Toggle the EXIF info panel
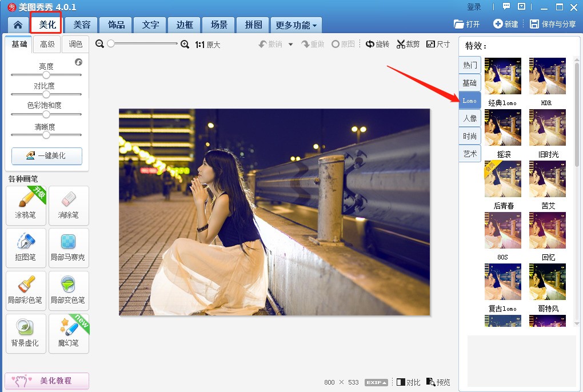The height and width of the screenshot is (392, 583). tap(376, 382)
